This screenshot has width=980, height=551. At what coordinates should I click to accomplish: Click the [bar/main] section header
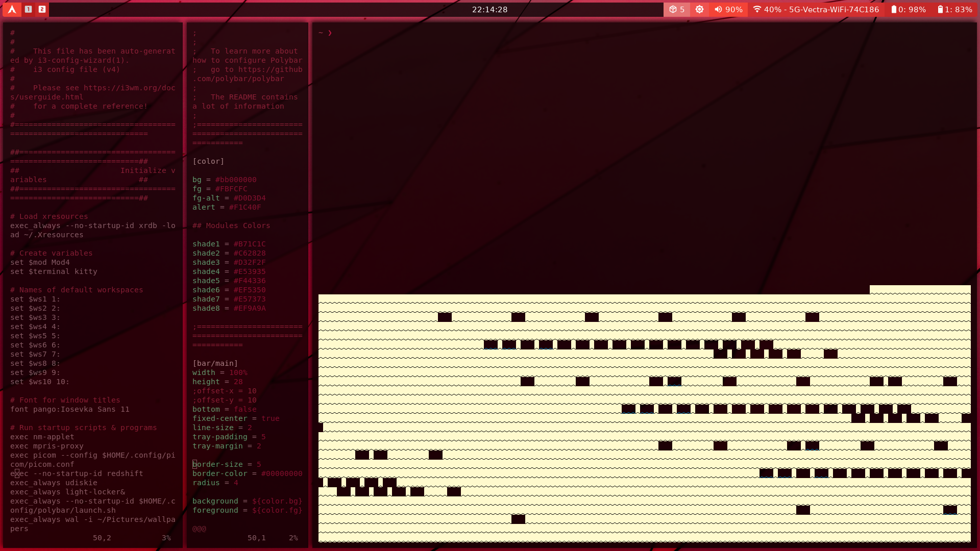pyautogui.click(x=215, y=363)
